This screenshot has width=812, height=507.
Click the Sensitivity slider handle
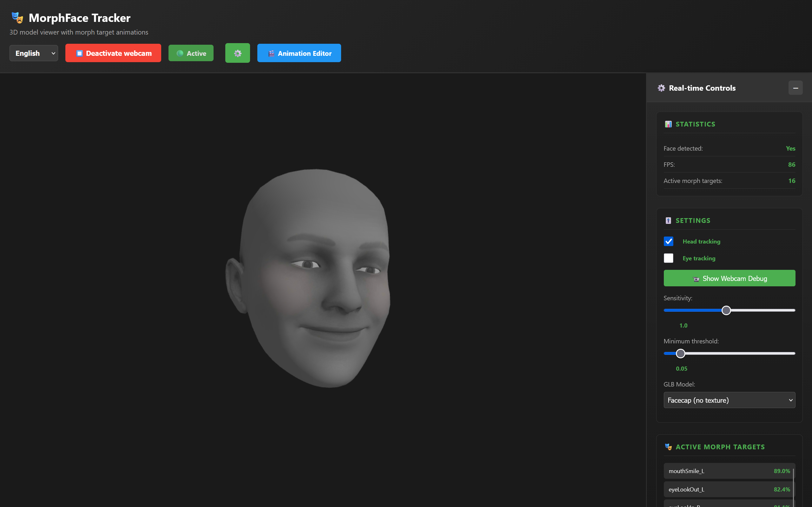[726, 310]
